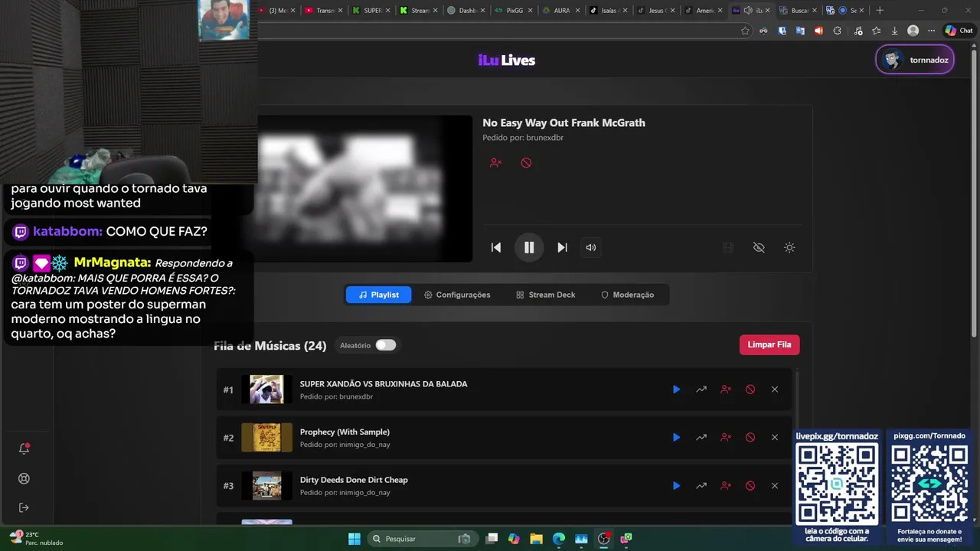
Task: Remove Prophecy (With Sample) from queue
Action: (x=775, y=438)
